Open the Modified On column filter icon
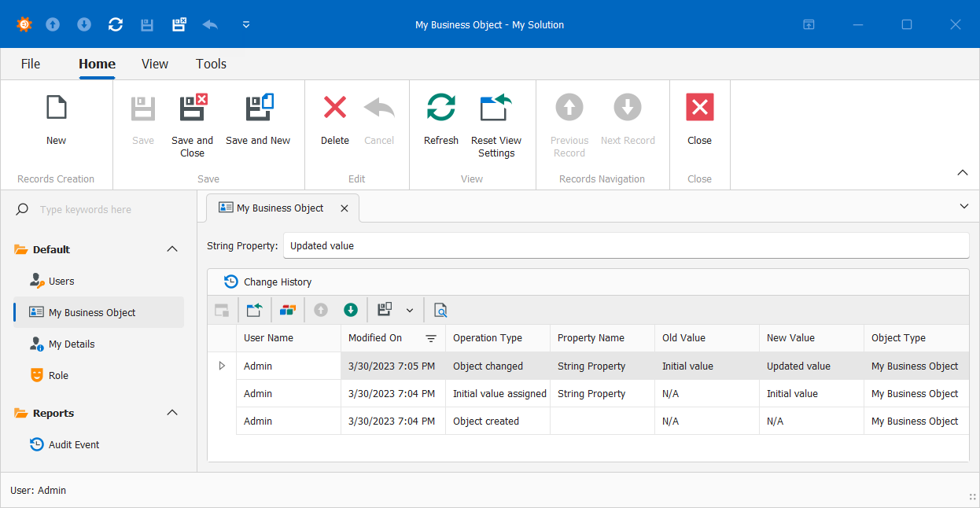The image size is (980, 508). tap(431, 338)
